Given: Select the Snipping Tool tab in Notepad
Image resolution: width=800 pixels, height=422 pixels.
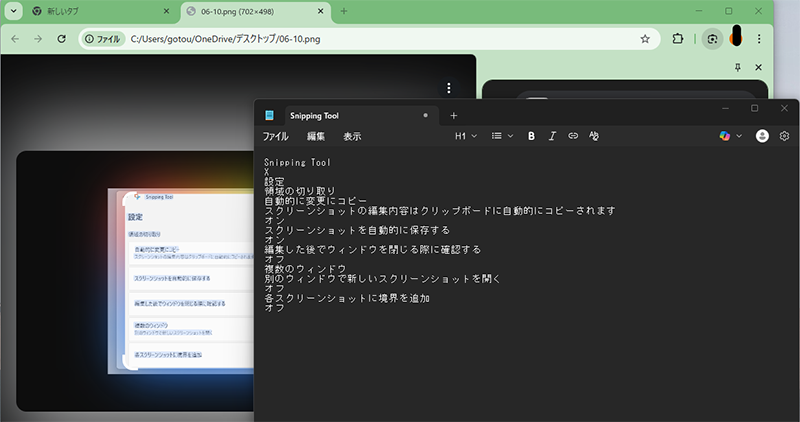Looking at the screenshot, I should [360, 116].
